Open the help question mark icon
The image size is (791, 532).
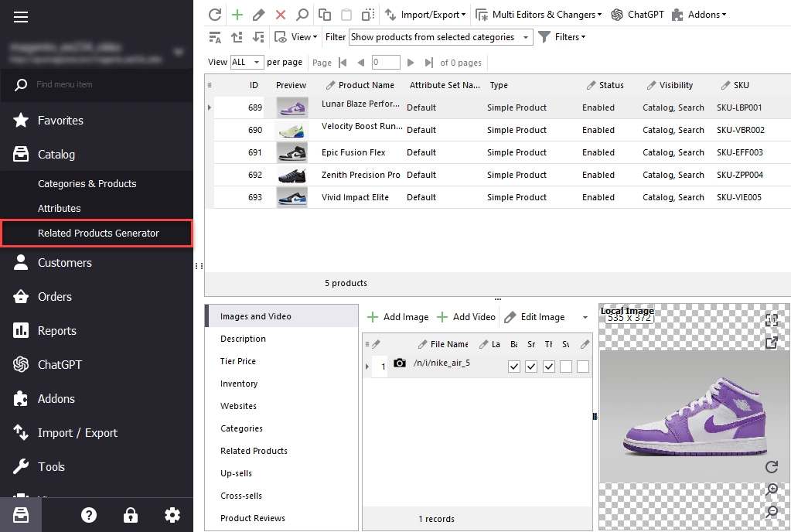[x=89, y=515]
